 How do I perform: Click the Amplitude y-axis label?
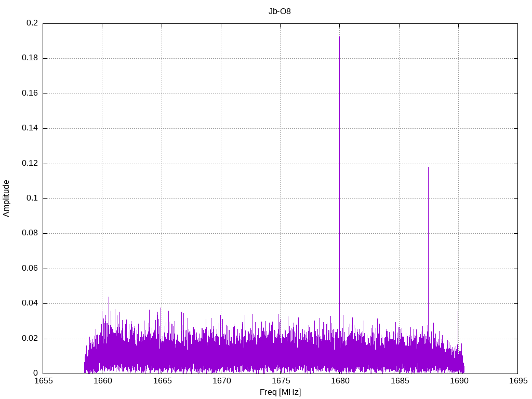tap(6, 198)
